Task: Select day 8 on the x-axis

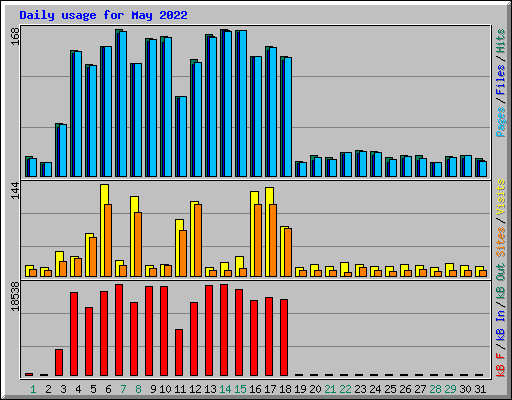Action: pyautogui.click(x=138, y=389)
